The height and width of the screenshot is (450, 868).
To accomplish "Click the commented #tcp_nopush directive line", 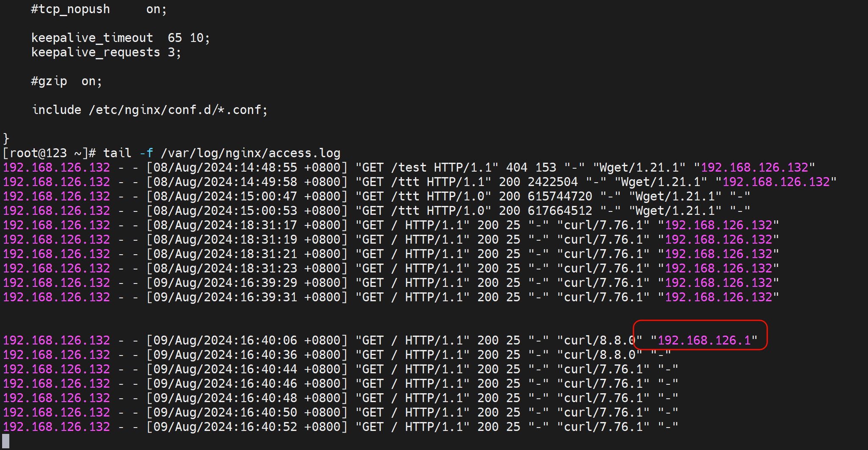I will tap(99, 9).
